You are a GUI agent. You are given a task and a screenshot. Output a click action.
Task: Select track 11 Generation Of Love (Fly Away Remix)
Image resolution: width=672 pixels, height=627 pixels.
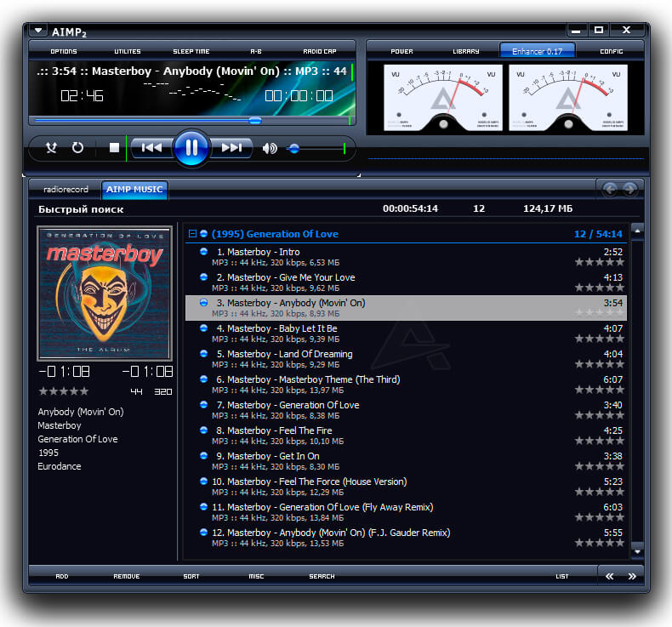click(406, 511)
